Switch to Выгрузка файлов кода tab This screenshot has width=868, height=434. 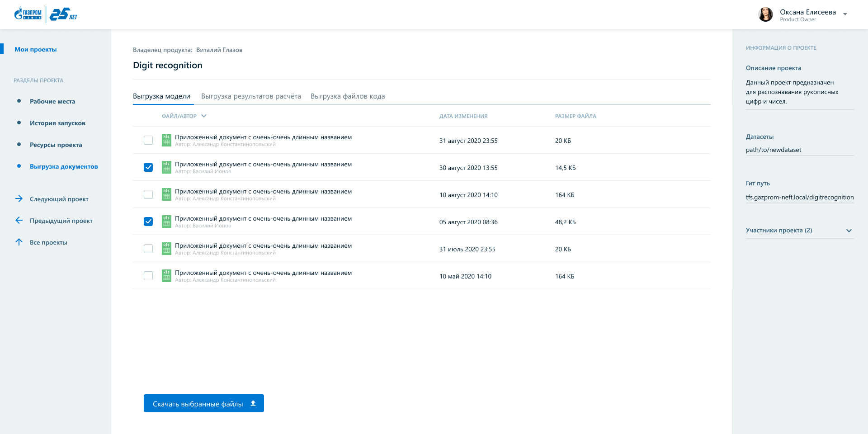(x=348, y=96)
